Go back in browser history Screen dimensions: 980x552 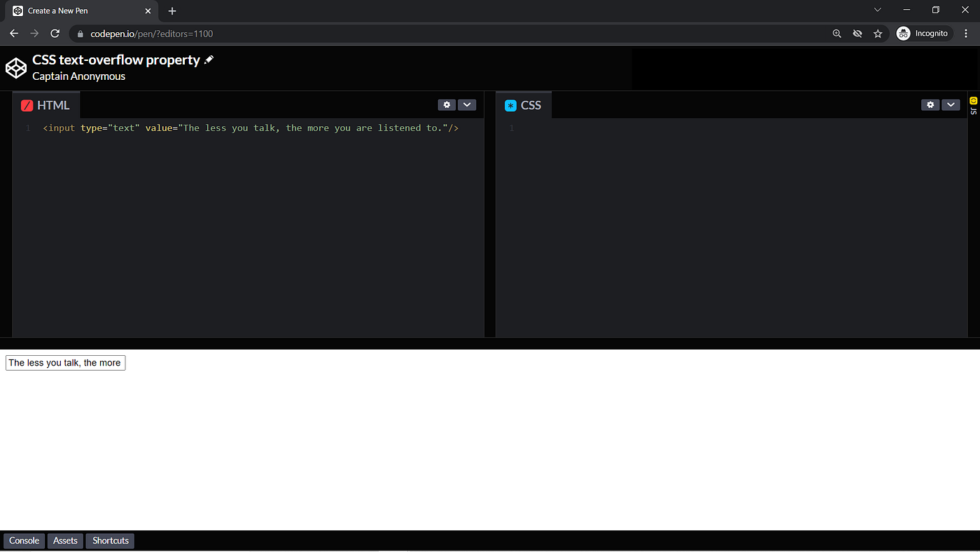pyautogui.click(x=14, y=34)
